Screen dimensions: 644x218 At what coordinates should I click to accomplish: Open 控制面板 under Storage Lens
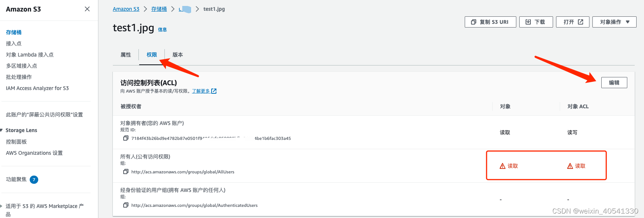(16, 142)
